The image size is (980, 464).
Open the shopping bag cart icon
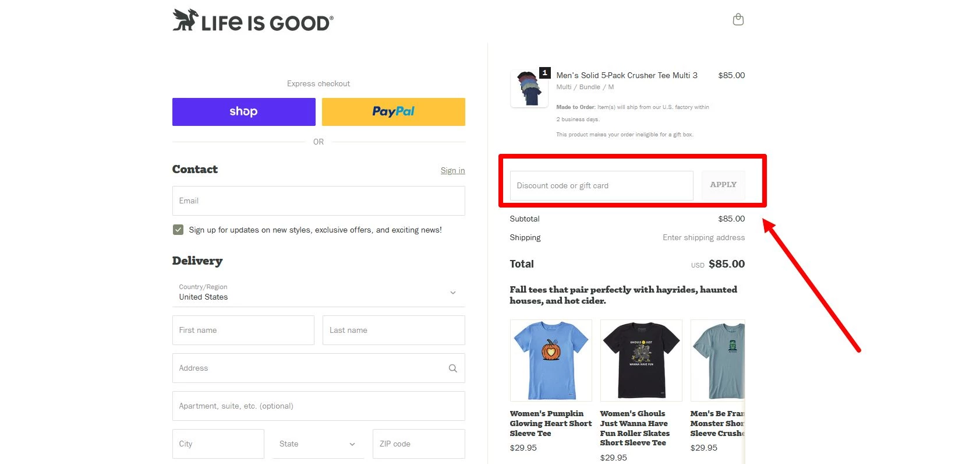click(738, 20)
